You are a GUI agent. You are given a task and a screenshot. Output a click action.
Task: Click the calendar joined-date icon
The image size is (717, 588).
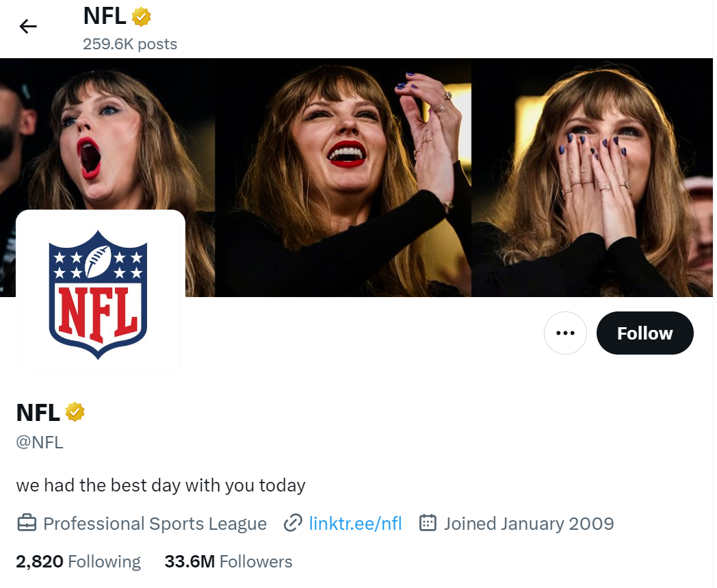pos(428,524)
